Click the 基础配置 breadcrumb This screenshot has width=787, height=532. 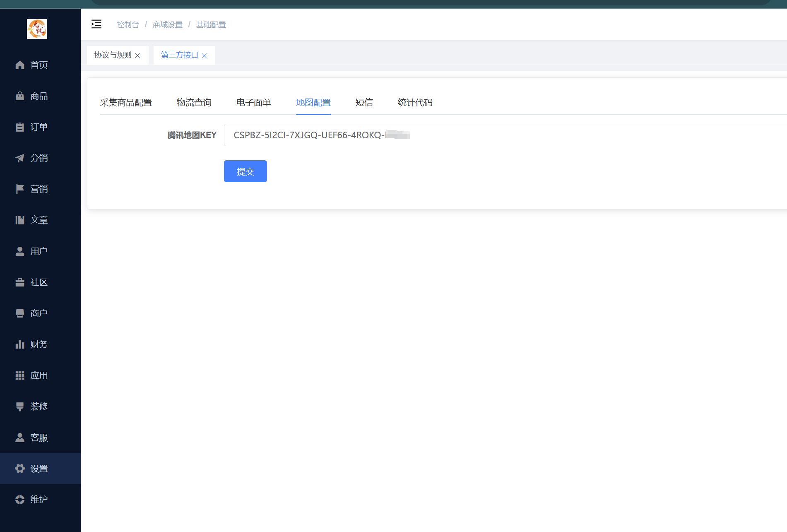point(211,25)
